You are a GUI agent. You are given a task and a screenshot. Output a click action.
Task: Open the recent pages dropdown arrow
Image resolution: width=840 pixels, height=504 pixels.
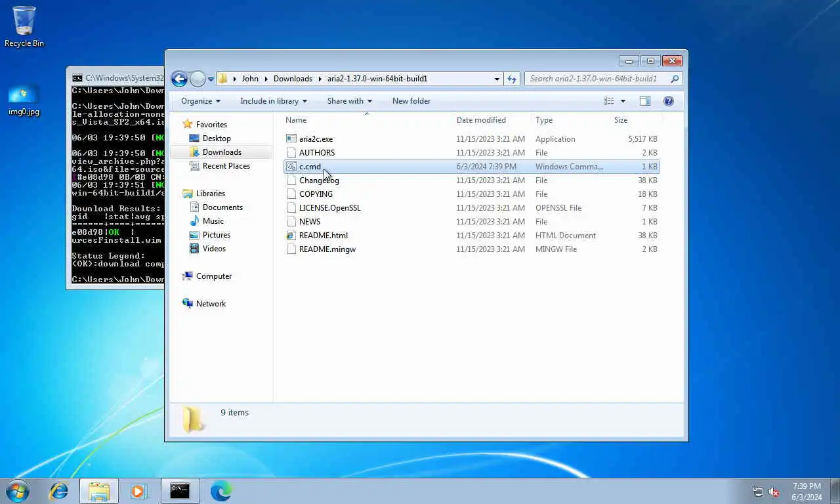pos(211,79)
